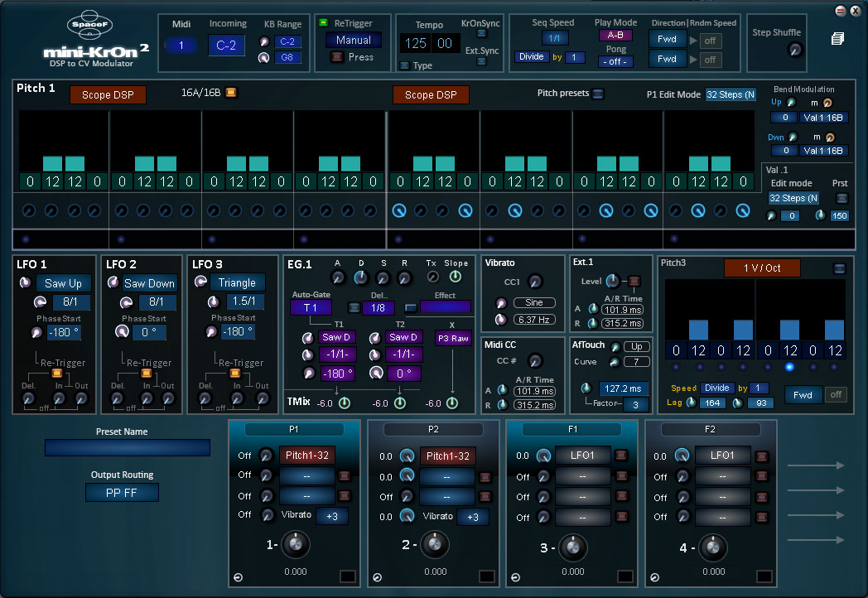Click the right Scope DSP button
This screenshot has width=868, height=598.
tap(431, 94)
